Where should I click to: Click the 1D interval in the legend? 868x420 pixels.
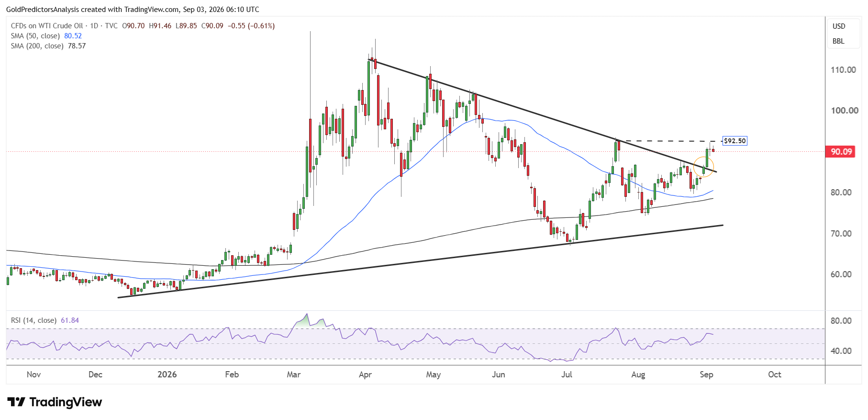[94, 26]
